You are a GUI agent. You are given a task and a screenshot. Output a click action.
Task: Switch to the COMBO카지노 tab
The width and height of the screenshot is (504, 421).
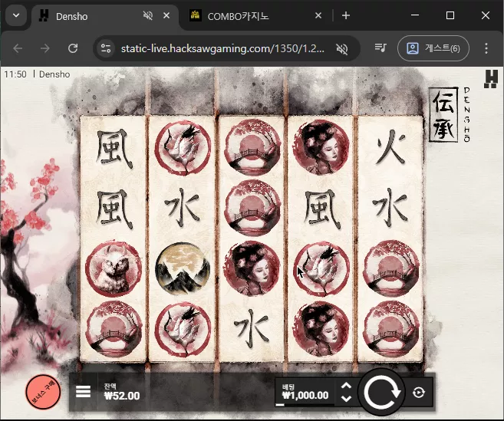pyautogui.click(x=254, y=16)
